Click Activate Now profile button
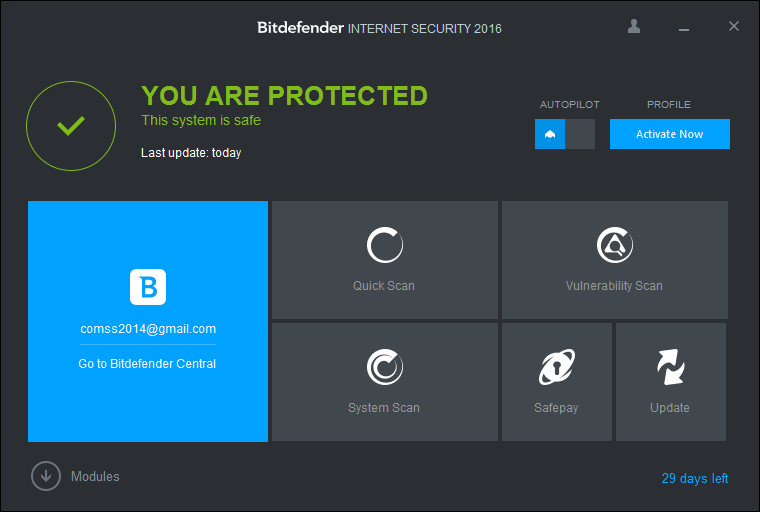The image size is (760, 512). pyautogui.click(x=669, y=134)
